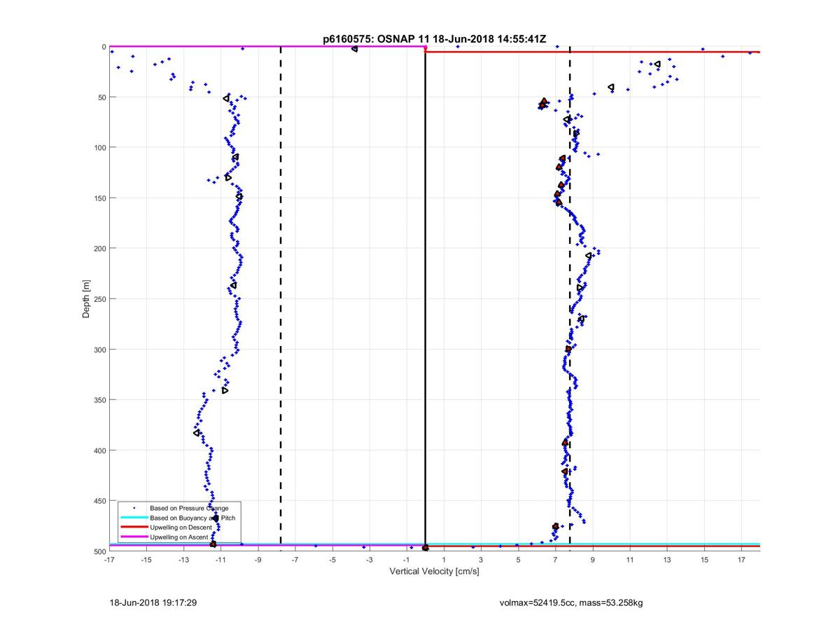Viewport: 840px width, 620px height.
Task: Click x-axis tick label 13
Action: pos(667,560)
